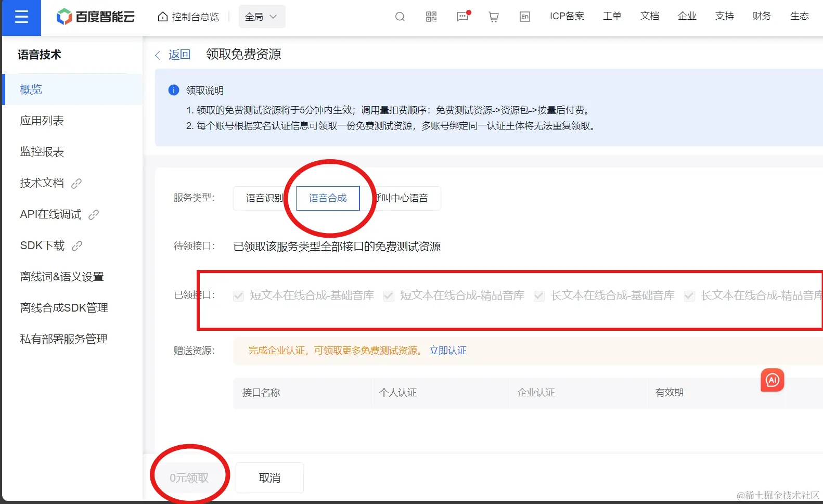
Task: Click the back chevron arrow
Action: point(158,55)
